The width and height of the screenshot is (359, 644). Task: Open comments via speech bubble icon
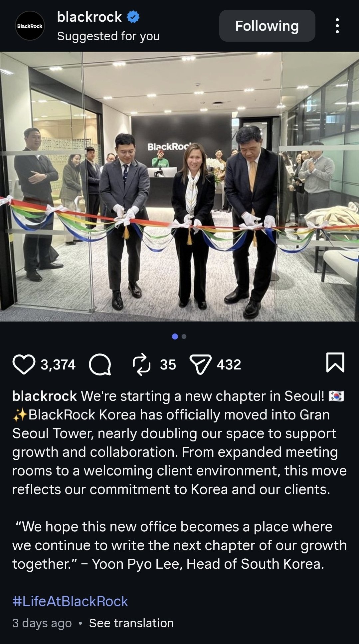pyautogui.click(x=100, y=364)
